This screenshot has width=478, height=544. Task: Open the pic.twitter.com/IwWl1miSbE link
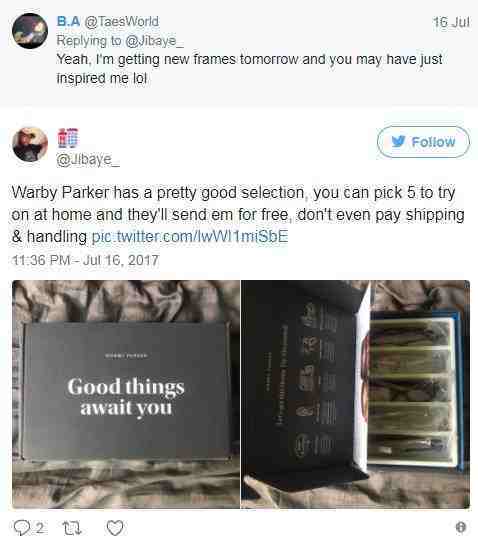pyautogui.click(x=190, y=237)
